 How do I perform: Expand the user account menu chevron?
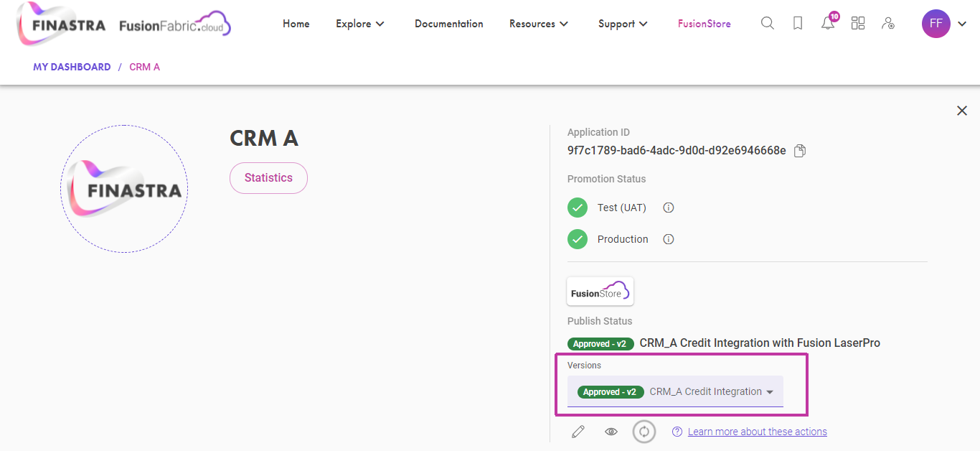[x=962, y=24]
